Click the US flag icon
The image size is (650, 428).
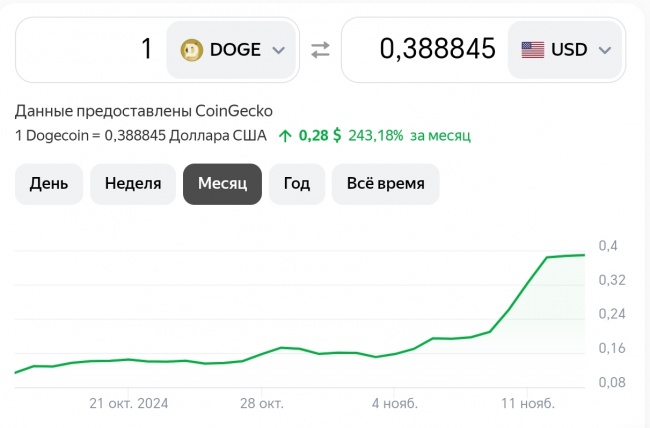533,50
